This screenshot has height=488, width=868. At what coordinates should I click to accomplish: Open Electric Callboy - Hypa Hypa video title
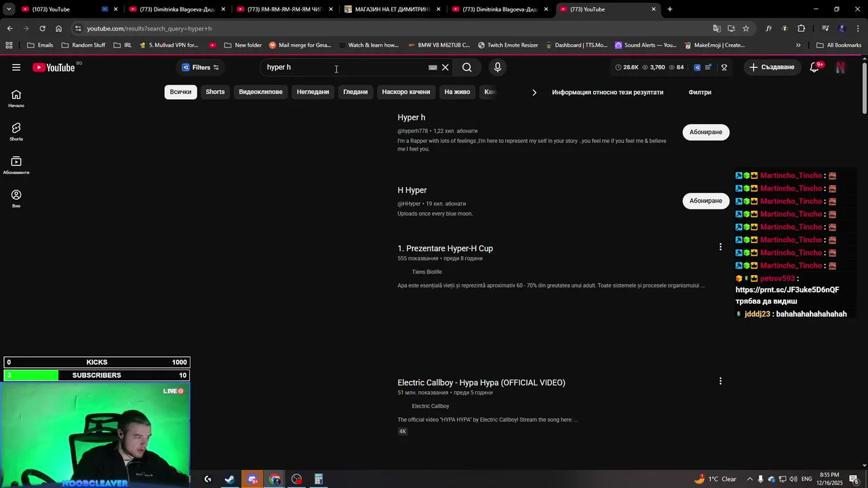tap(481, 383)
